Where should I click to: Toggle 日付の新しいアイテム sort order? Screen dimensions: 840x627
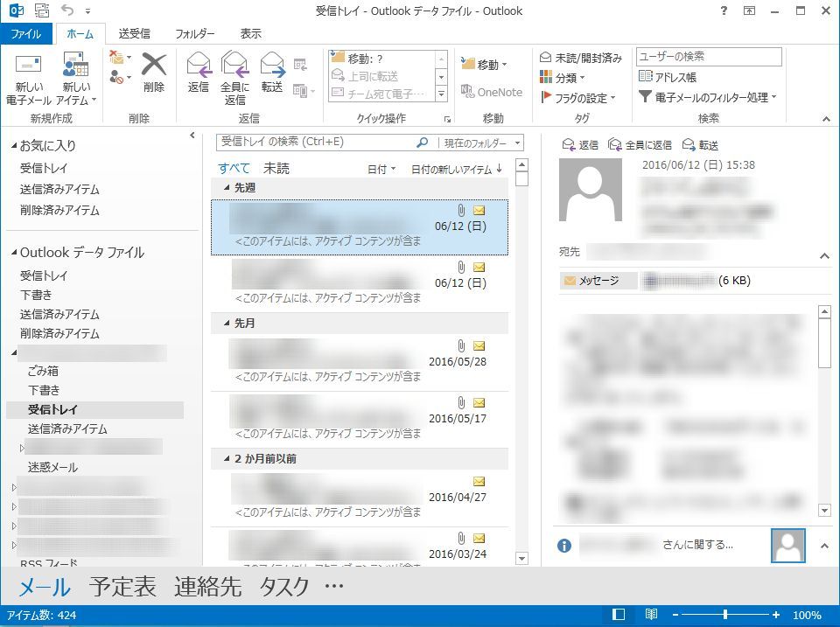coord(457,169)
